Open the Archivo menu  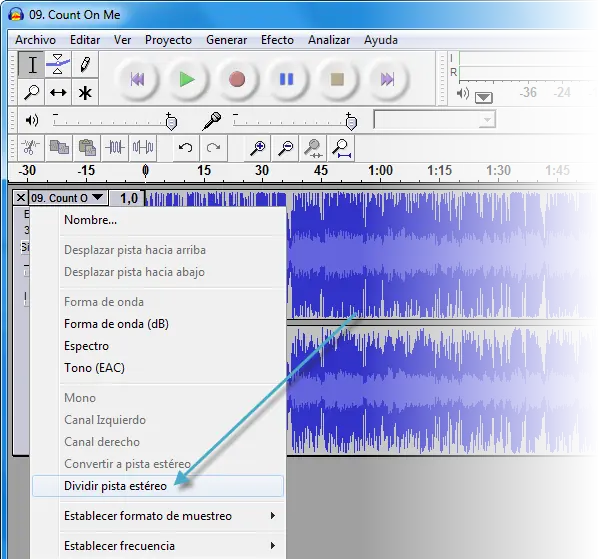35,40
